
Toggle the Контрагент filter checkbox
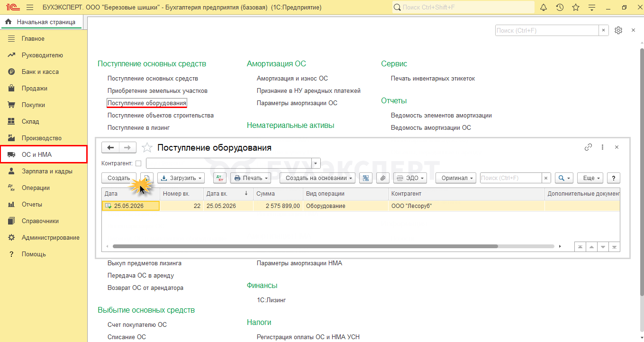pos(138,163)
